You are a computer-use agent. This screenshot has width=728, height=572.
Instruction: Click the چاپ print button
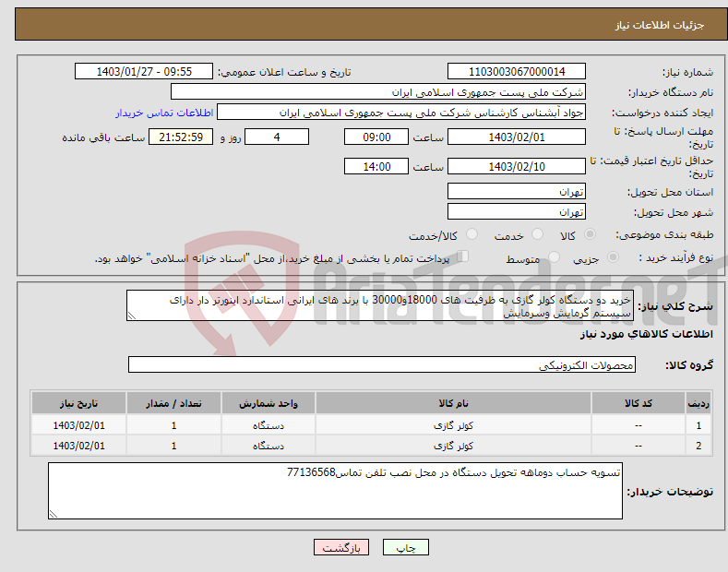[406, 548]
